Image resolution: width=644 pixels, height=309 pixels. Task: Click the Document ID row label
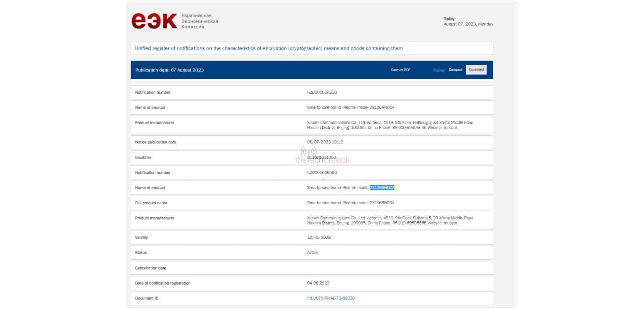click(147, 298)
